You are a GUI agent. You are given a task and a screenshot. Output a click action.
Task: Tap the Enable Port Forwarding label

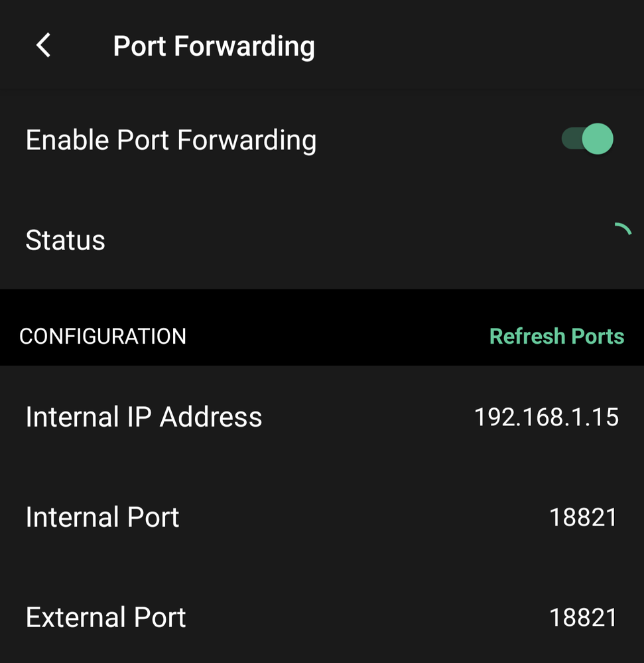[170, 140]
